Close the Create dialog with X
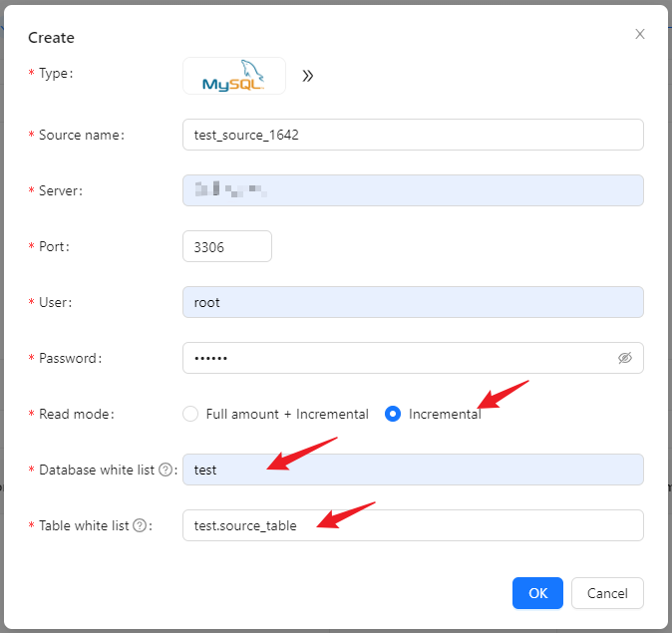Viewport: 672px width, 633px height. (640, 34)
